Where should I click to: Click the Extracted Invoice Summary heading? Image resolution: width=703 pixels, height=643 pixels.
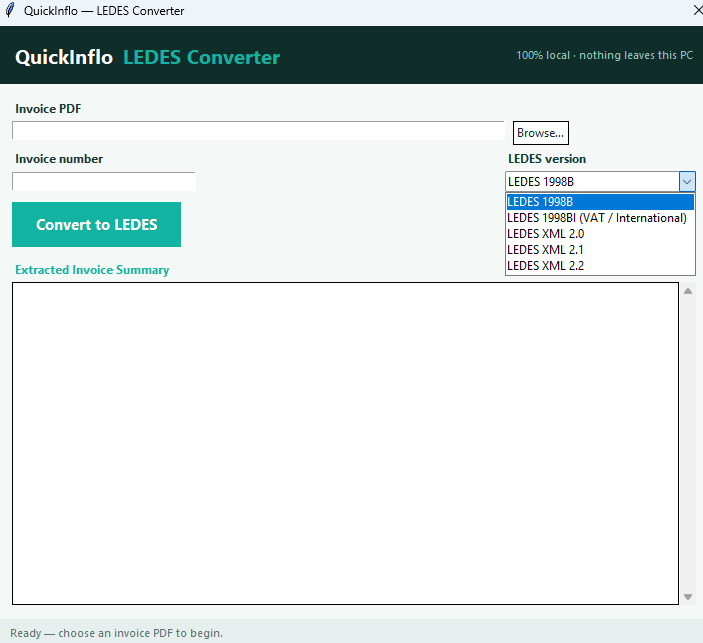(92, 270)
